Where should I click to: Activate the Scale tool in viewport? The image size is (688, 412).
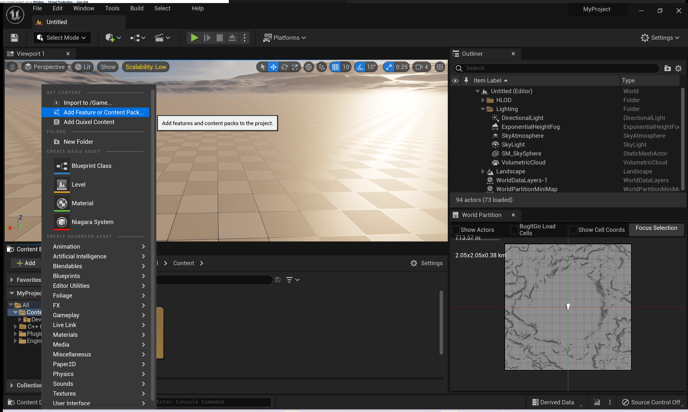(295, 67)
